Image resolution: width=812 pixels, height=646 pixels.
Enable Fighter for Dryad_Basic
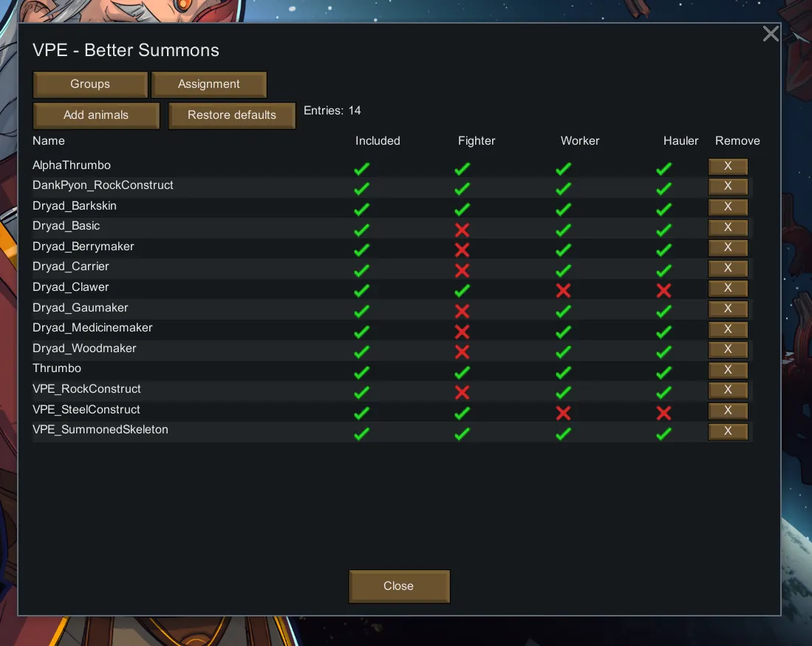pos(463,230)
